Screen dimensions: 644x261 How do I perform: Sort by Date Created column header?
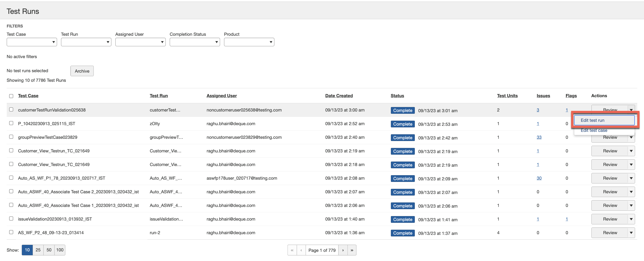(339, 96)
